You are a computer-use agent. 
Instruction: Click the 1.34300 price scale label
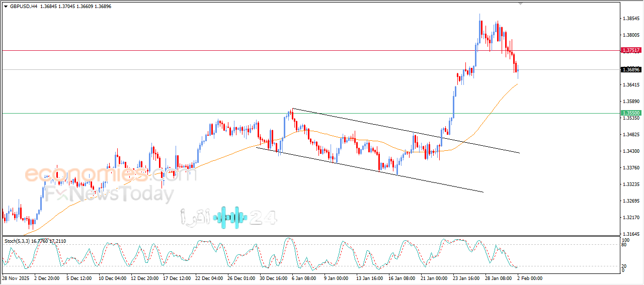pos(631,151)
